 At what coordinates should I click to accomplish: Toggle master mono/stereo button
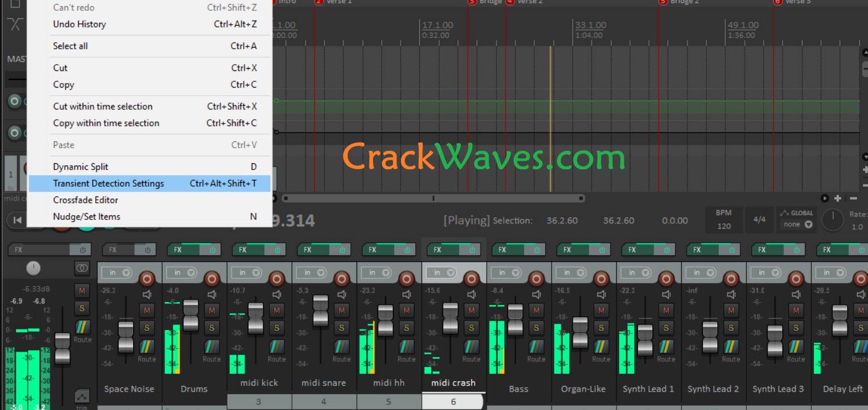(x=82, y=267)
